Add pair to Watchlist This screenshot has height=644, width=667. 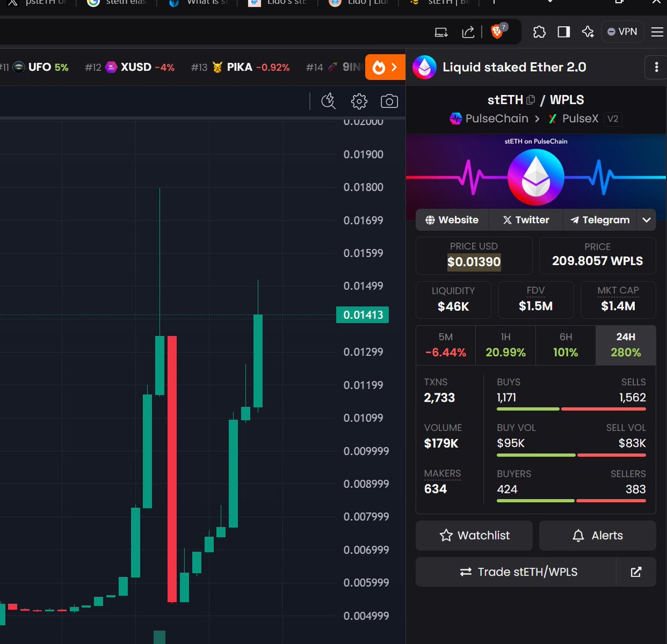click(474, 536)
